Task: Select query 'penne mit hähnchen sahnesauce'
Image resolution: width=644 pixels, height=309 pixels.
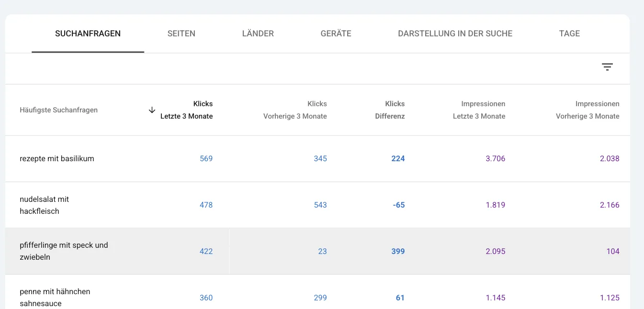Action: tap(55, 298)
